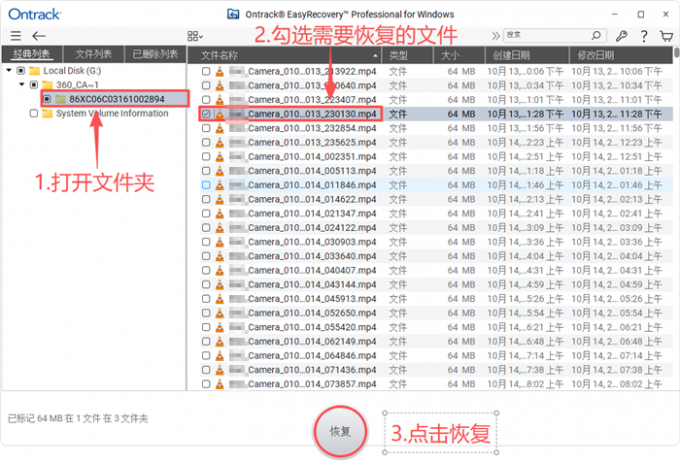Collapse the 360_CA~1 folder node
This screenshot has height=462, width=680.
[22, 85]
